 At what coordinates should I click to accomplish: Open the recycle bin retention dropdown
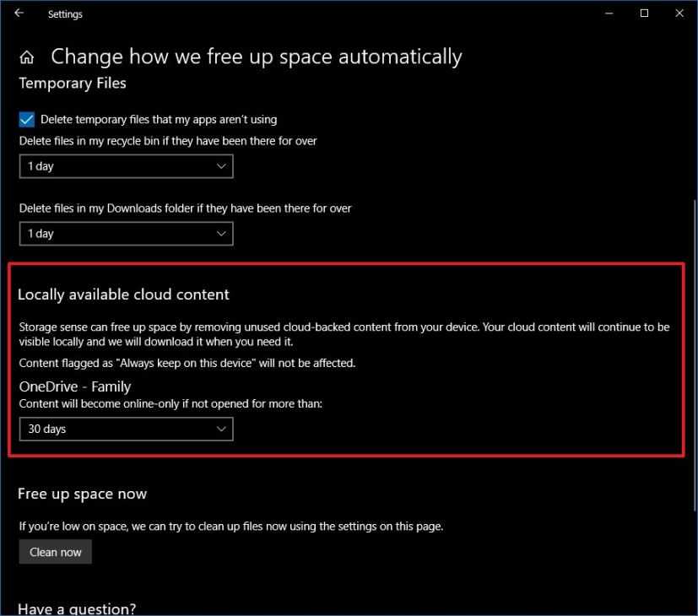[x=126, y=166]
